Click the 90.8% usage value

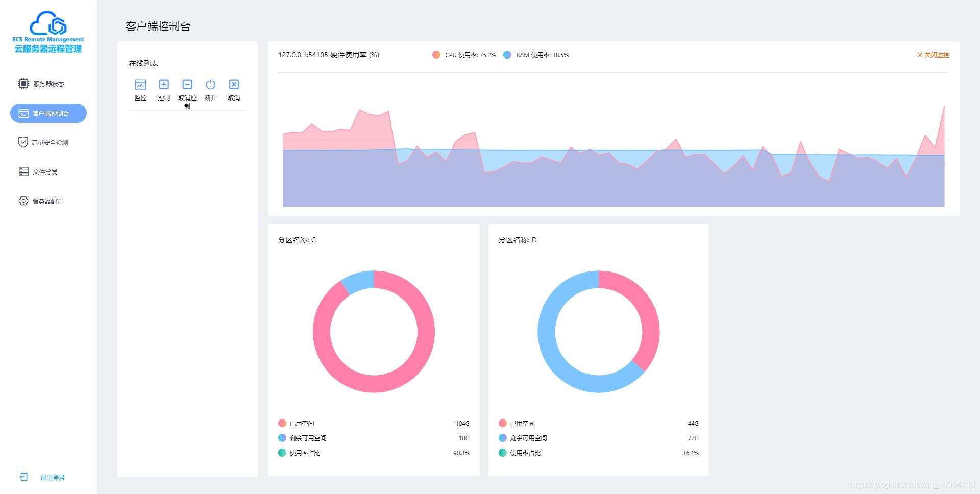[461, 453]
